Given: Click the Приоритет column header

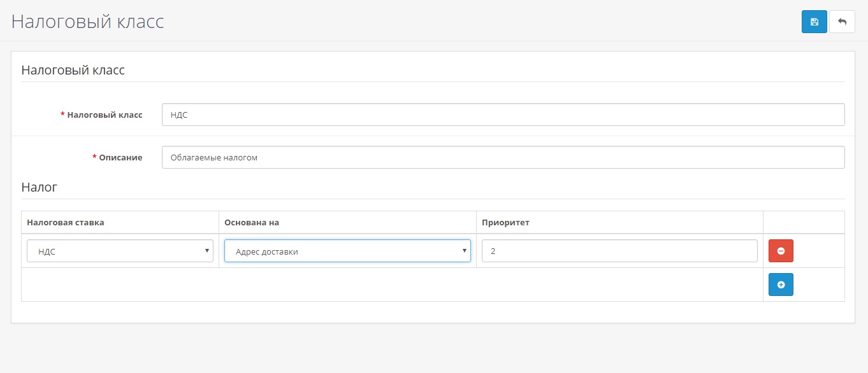Looking at the screenshot, I should [505, 222].
